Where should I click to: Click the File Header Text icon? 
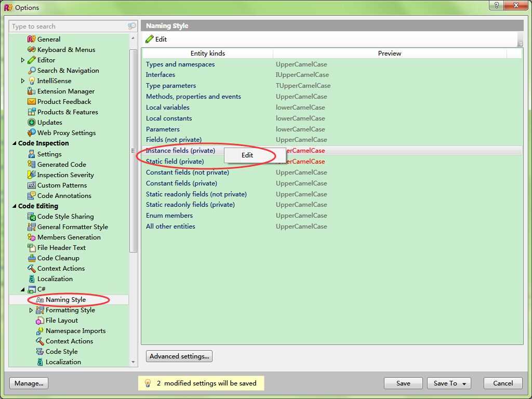click(x=32, y=248)
